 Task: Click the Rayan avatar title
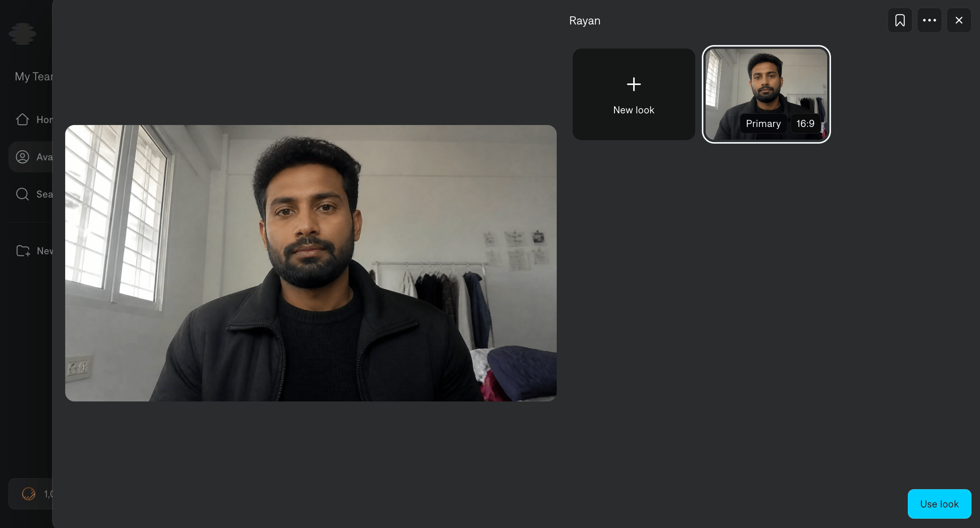pyautogui.click(x=585, y=21)
